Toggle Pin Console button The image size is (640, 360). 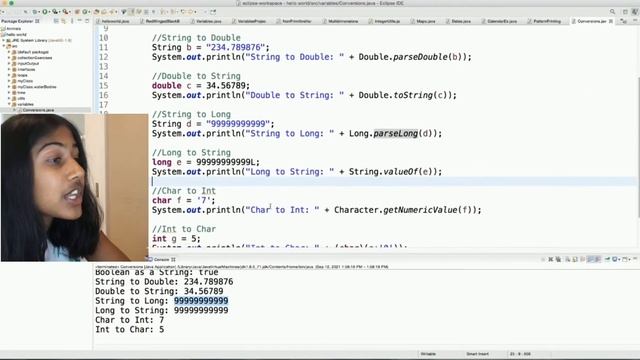pyautogui.click(x=607, y=259)
